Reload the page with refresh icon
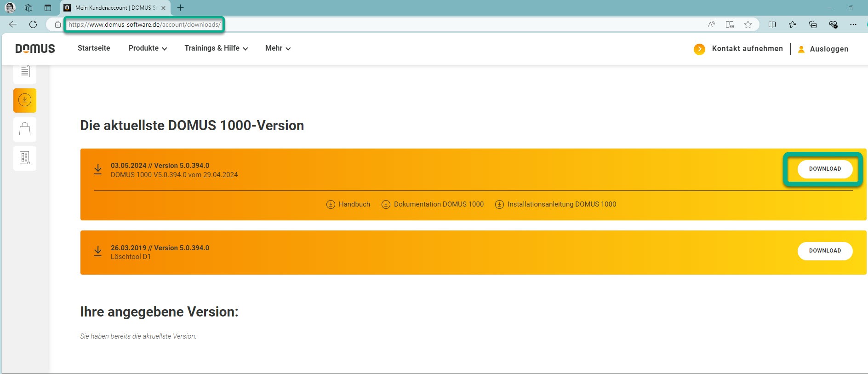 click(33, 24)
